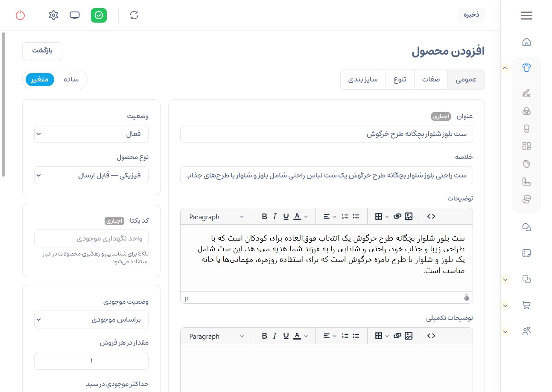Switch to the سایز بندی tab
This screenshot has width=552, height=392.
click(x=363, y=80)
